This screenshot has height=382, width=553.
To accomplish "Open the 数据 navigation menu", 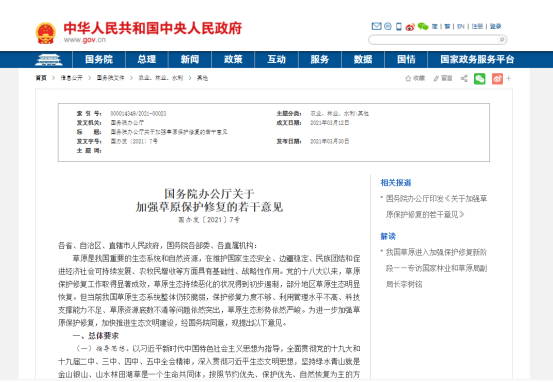I will click(363, 59).
